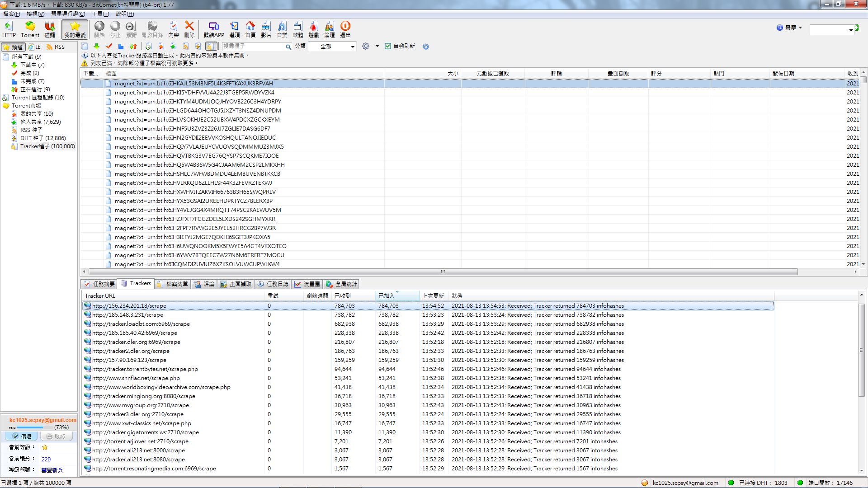Delete the selected task (刪除)
This screenshot has height=488, width=868.
tap(189, 29)
